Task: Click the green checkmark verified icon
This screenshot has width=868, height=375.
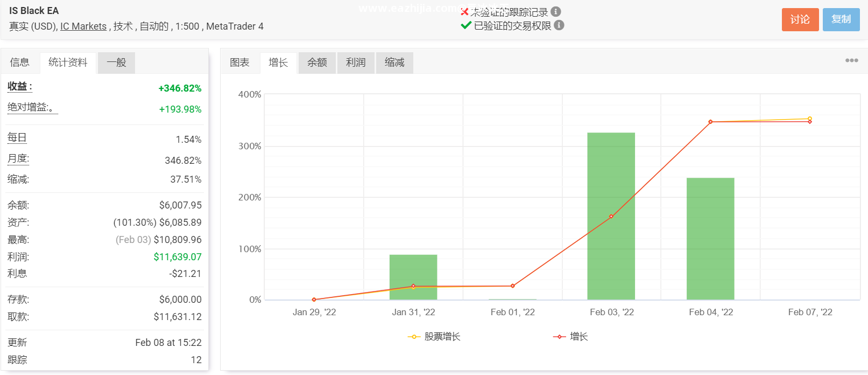Action: (466, 25)
